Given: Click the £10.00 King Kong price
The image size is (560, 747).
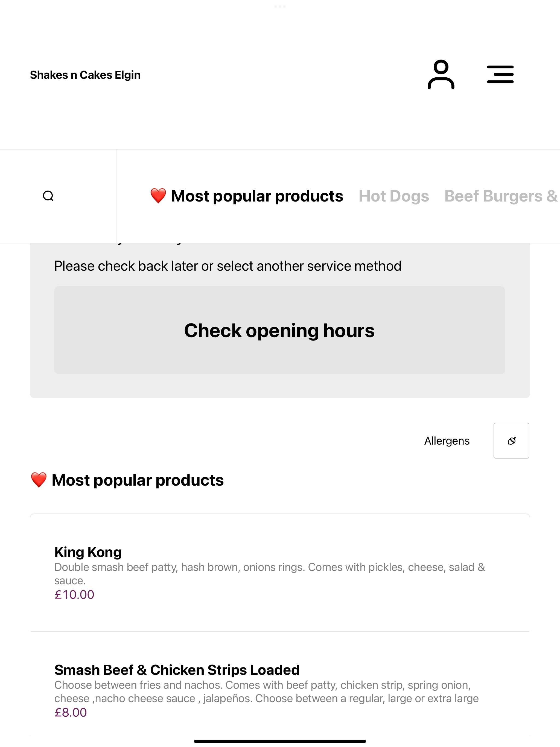Looking at the screenshot, I should (74, 594).
